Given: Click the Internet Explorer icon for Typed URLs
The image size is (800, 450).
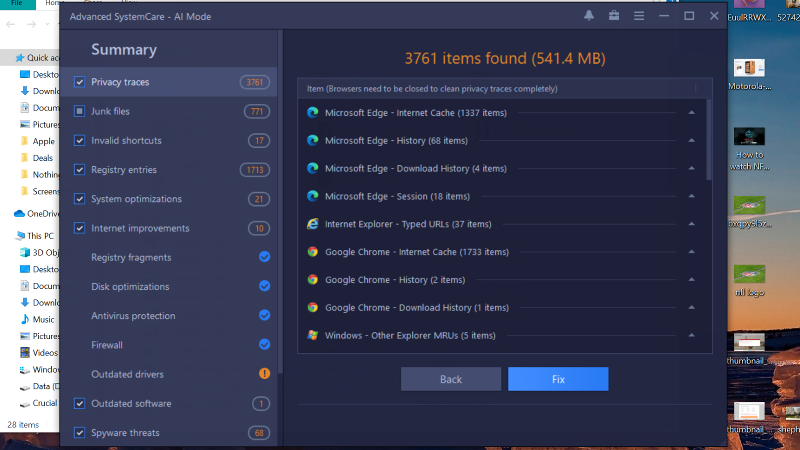Looking at the screenshot, I should click(313, 224).
